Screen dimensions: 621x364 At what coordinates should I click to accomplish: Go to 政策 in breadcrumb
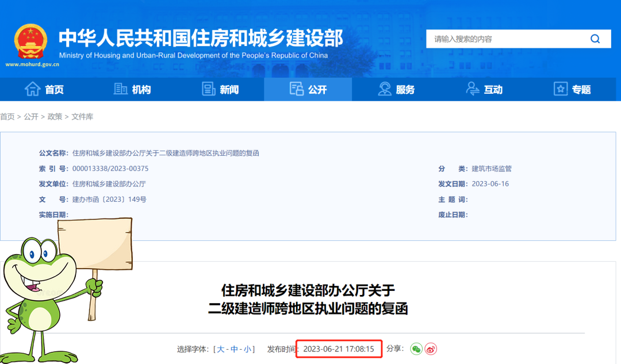pos(55,117)
